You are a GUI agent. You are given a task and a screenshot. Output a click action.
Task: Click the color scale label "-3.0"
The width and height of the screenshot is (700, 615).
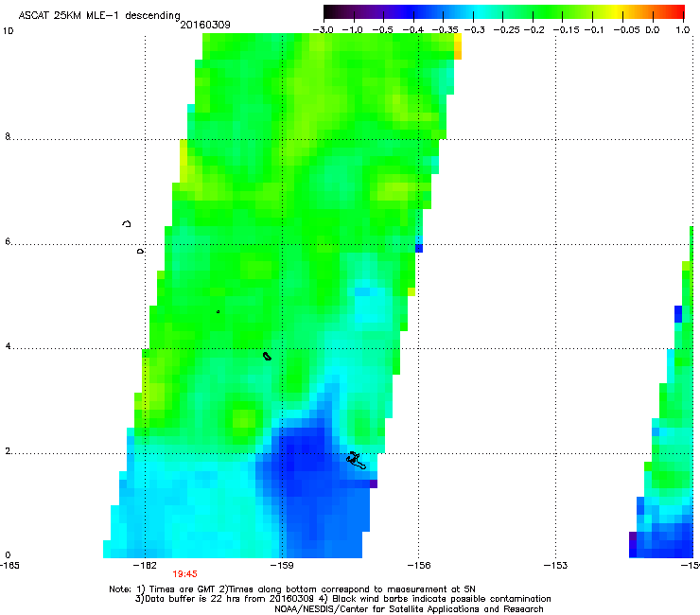323,30
